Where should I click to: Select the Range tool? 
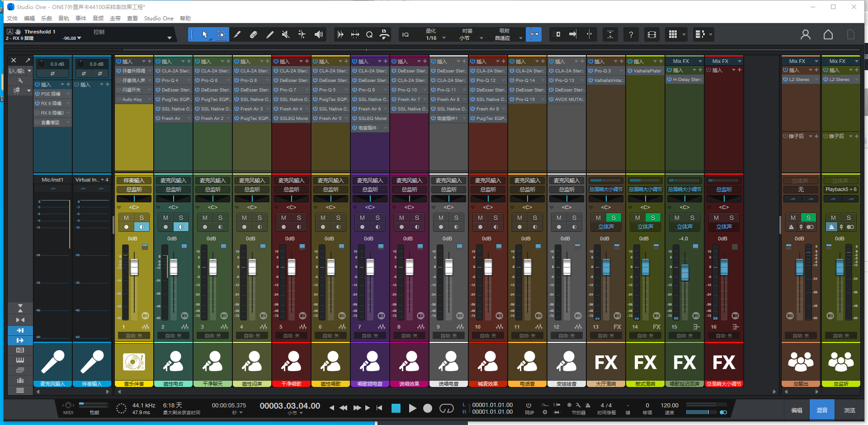(221, 34)
